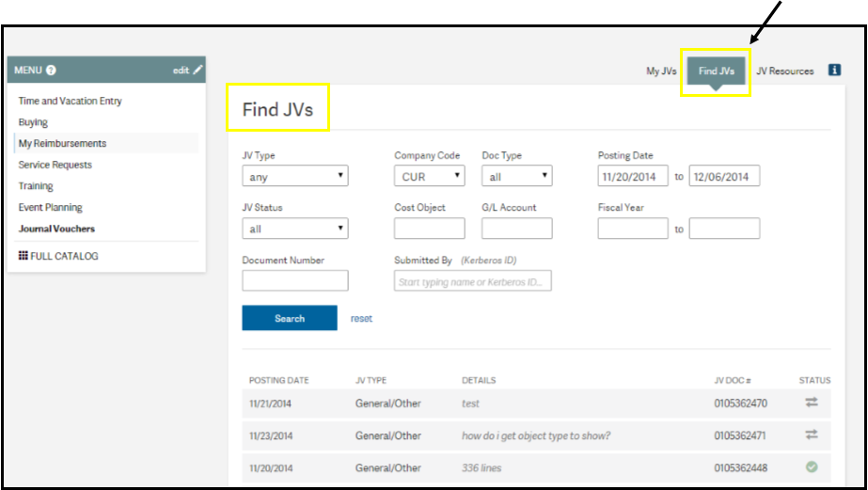Viewport: 868px width, 490px height.
Task: Click the green check status for JV 0105362448
Action: [811, 467]
